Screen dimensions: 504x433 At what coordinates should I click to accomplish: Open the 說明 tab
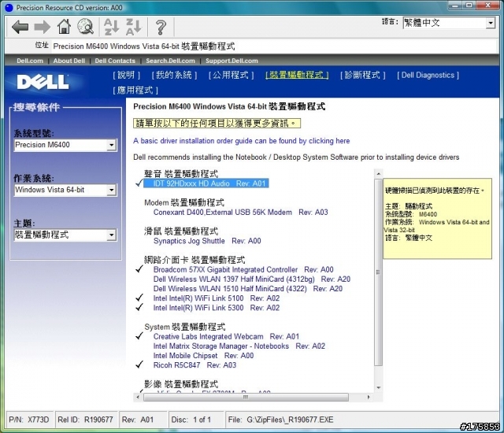coord(126,75)
